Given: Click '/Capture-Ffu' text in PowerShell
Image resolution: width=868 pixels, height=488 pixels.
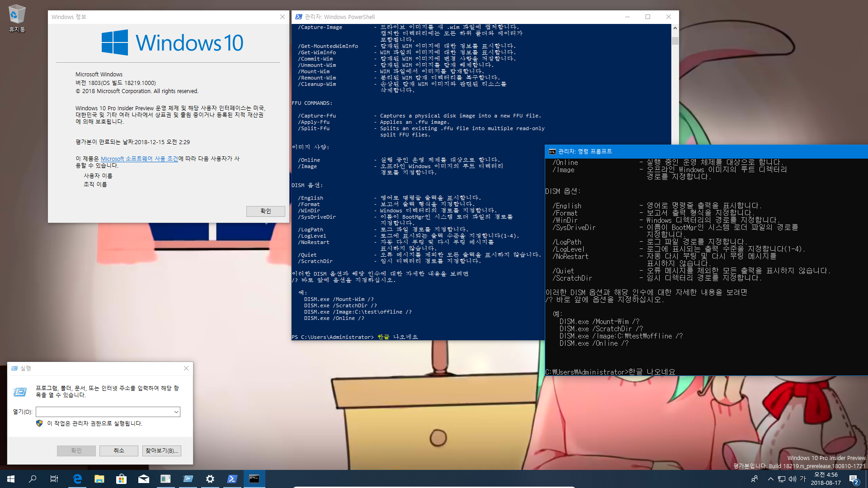Looking at the screenshot, I should tap(317, 116).
